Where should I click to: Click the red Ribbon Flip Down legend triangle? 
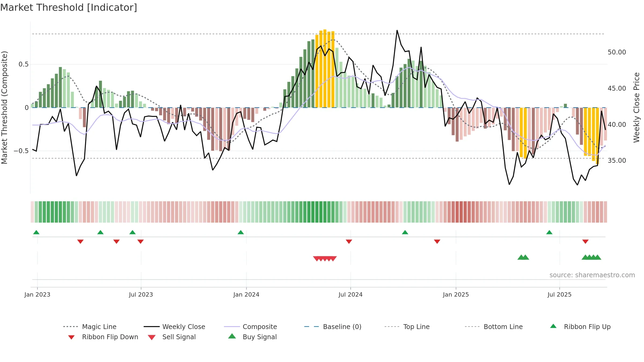(x=71, y=337)
